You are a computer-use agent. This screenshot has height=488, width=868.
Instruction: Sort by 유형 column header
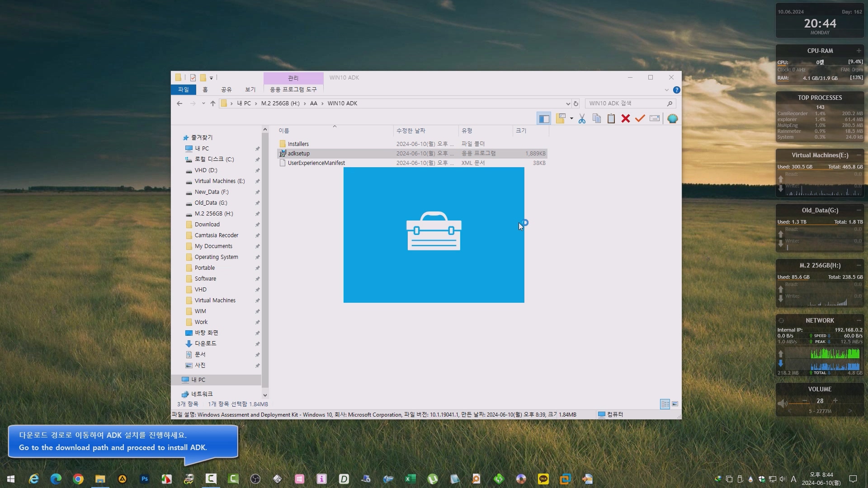tap(486, 131)
